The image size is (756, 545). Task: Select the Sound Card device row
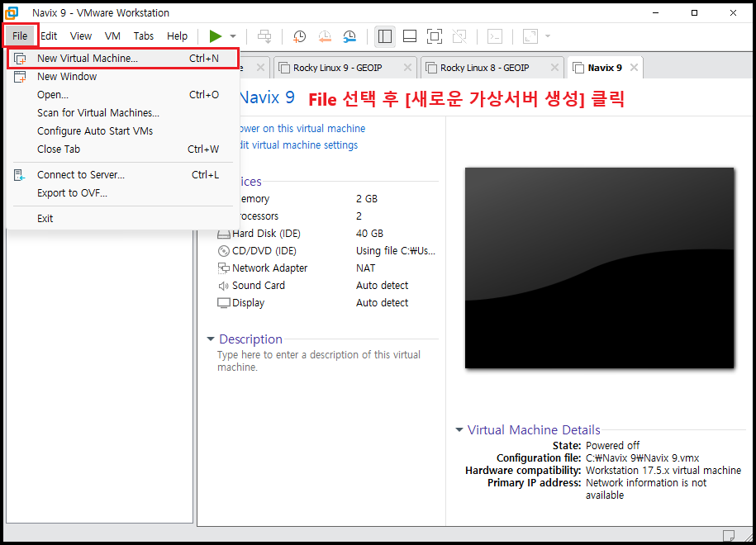coord(327,286)
